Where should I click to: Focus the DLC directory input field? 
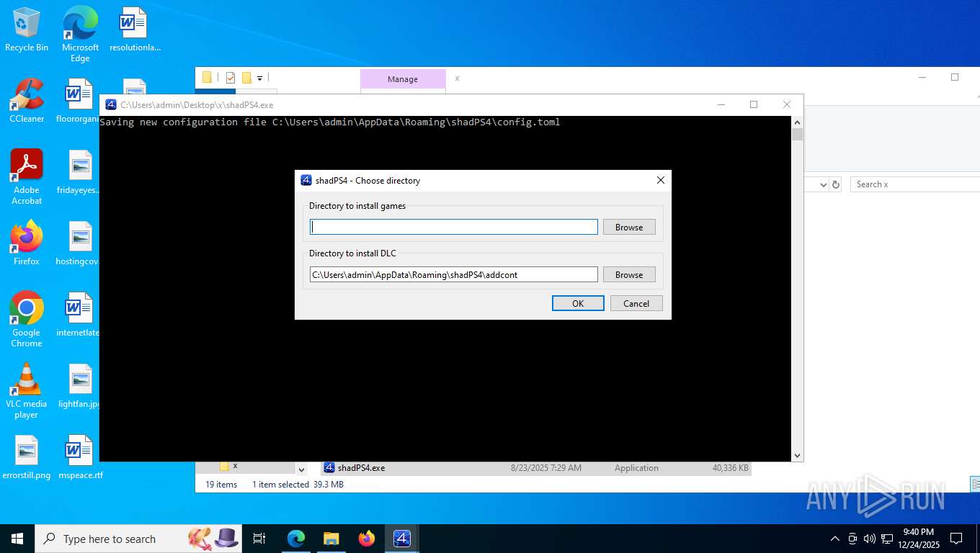click(454, 274)
